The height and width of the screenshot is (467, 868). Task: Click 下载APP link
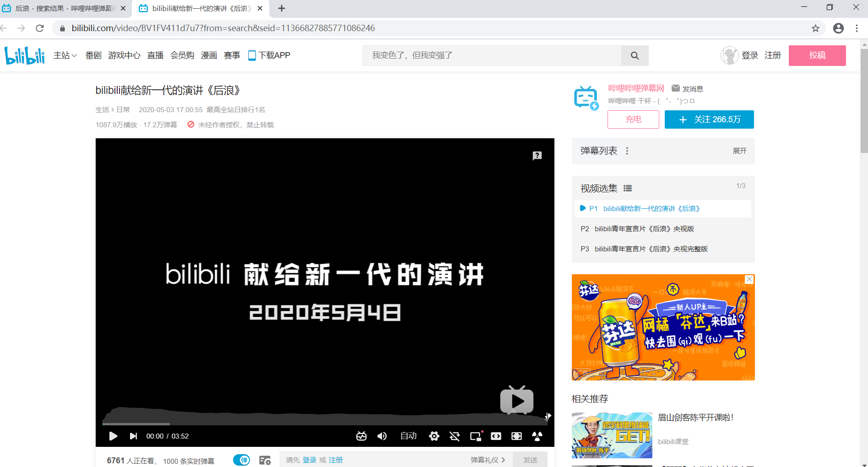pyautogui.click(x=269, y=55)
